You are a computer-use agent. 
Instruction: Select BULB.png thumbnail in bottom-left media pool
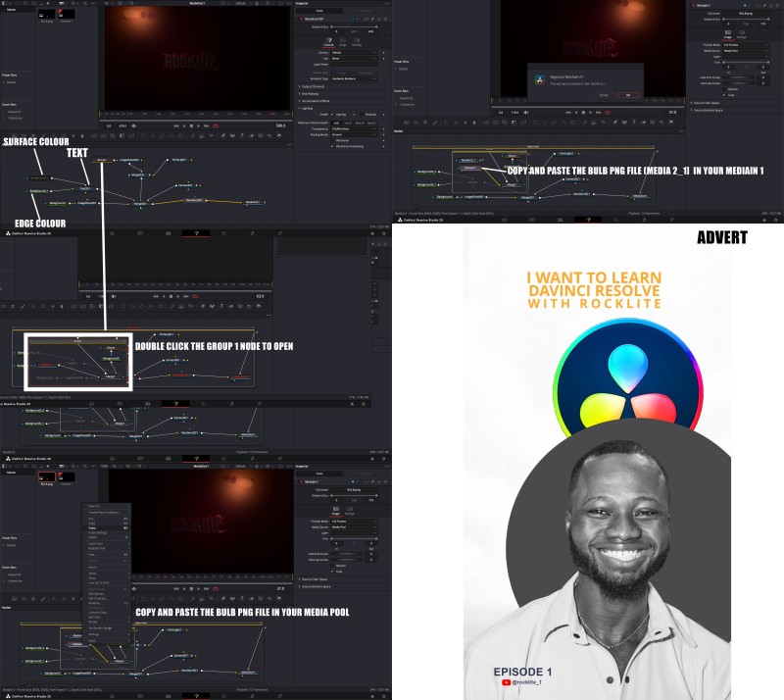click(46, 477)
